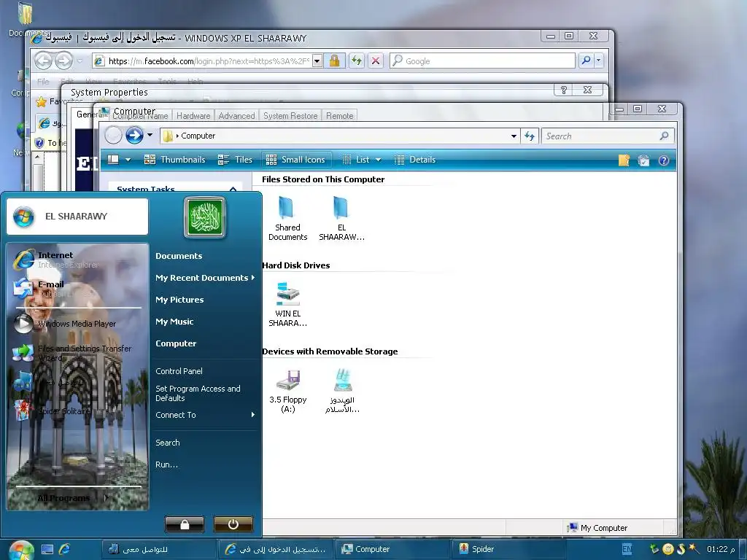The height and width of the screenshot is (560, 747).
Task: Expand My Recent Documents submenu
Action: (252, 278)
